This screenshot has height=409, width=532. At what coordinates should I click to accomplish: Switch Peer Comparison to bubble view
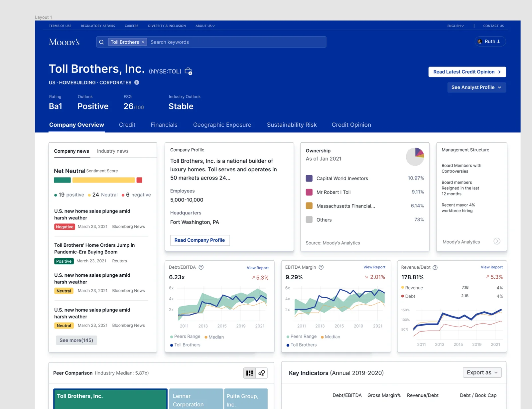tap(262, 373)
